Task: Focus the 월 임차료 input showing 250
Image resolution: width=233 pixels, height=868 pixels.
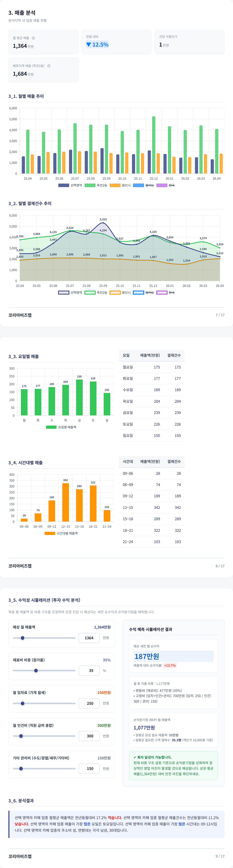Action: [x=89, y=703]
